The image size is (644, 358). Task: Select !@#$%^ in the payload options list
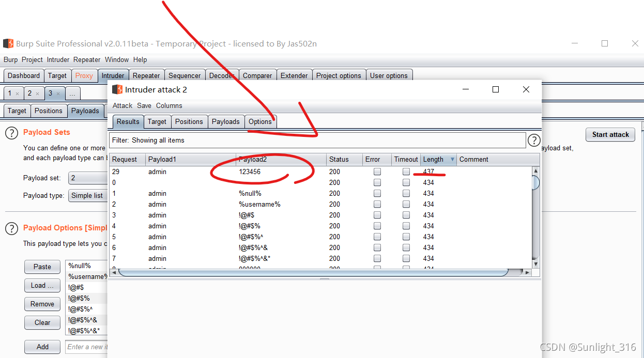[87, 309]
